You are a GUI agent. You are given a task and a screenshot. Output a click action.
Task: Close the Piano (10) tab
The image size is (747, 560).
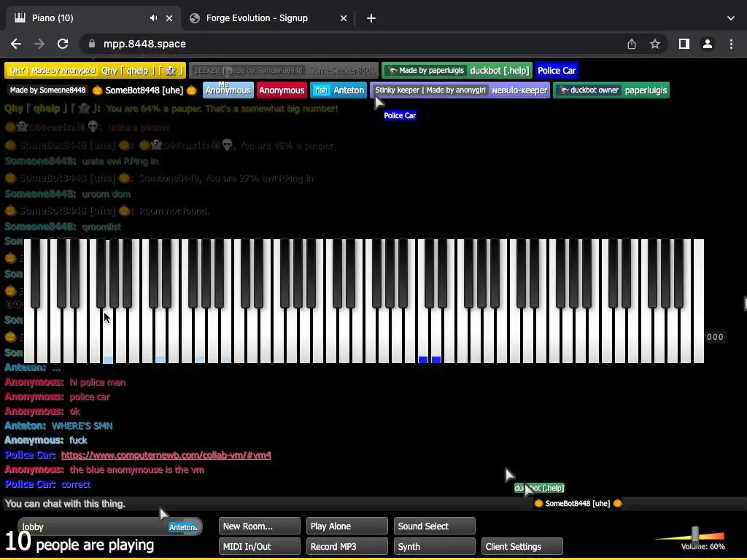tap(169, 18)
